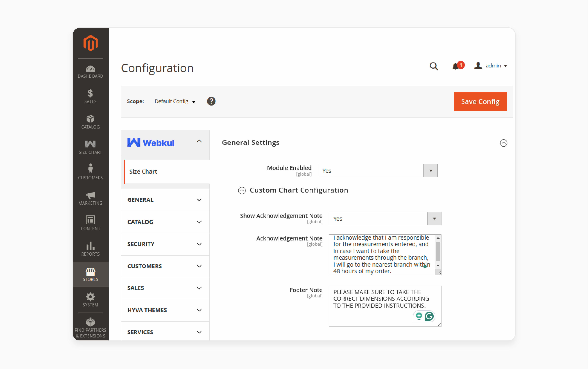Open Find Partners & Extensions

90,327
